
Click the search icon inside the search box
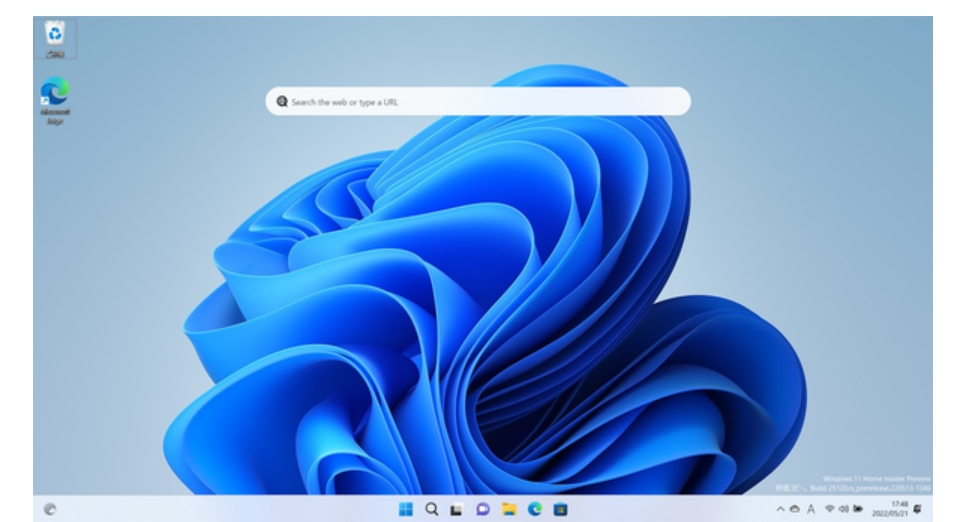[281, 102]
